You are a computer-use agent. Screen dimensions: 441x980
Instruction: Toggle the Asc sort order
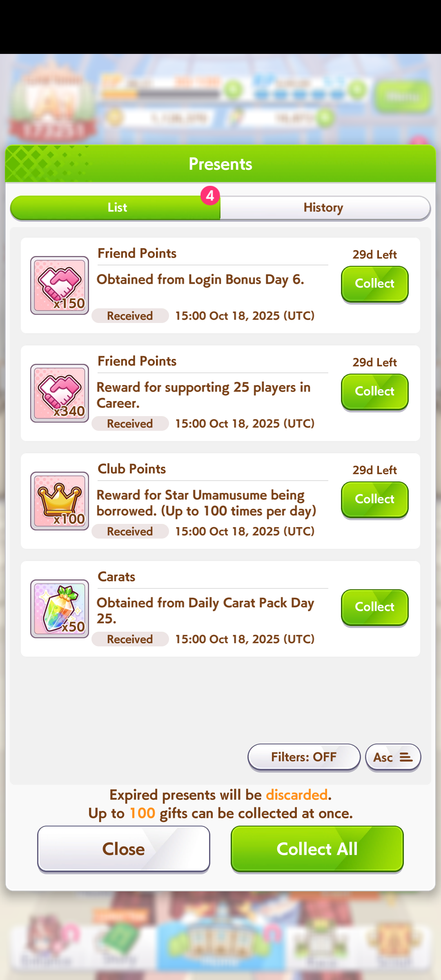point(393,757)
